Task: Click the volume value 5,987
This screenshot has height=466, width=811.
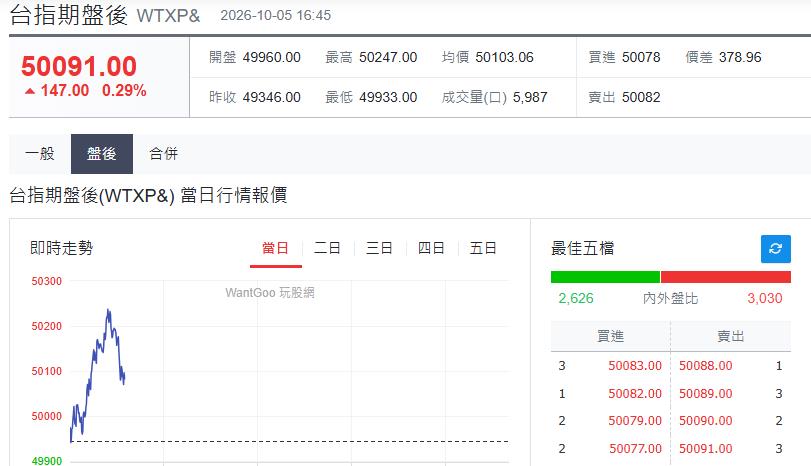Action: point(530,97)
